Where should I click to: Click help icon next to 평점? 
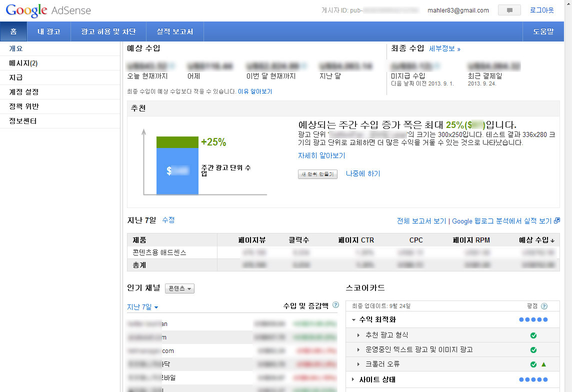click(544, 306)
